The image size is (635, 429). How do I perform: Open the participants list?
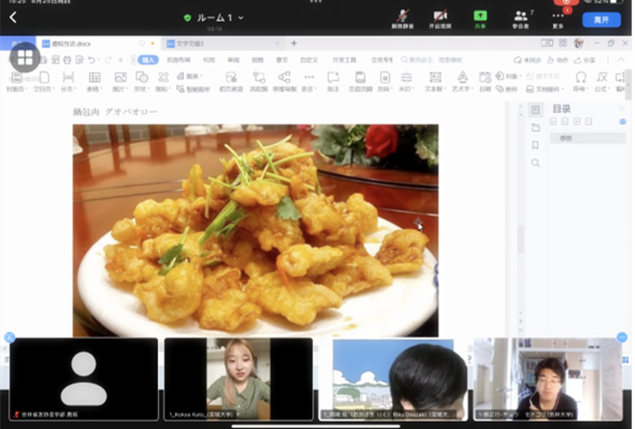click(520, 18)
